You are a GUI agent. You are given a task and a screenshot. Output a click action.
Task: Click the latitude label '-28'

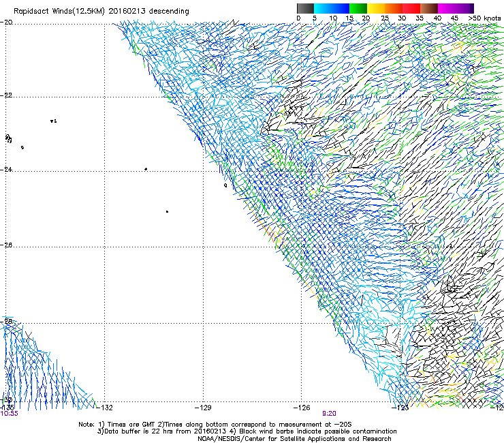pos(6,321)
